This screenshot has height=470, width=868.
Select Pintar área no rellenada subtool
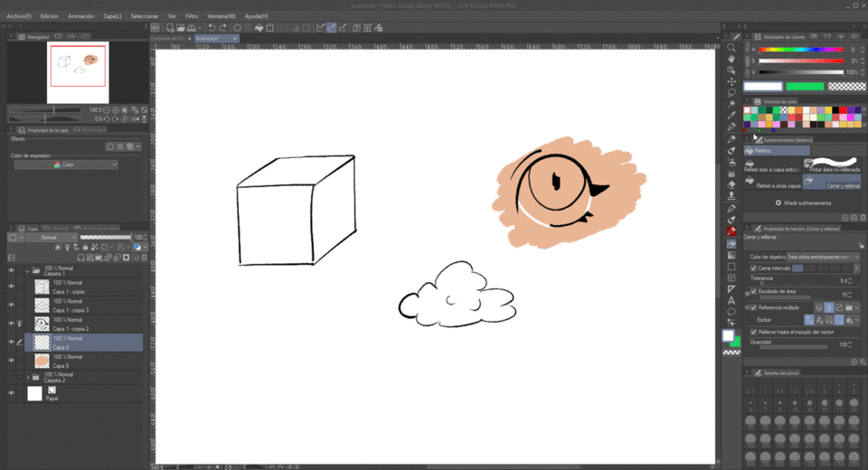[x=833, y=165]
